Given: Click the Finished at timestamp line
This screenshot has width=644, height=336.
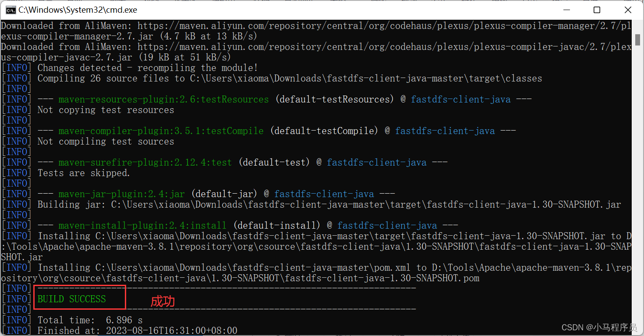Looking at the screenshot, I should pyautogui.click(x=136, y=330).
